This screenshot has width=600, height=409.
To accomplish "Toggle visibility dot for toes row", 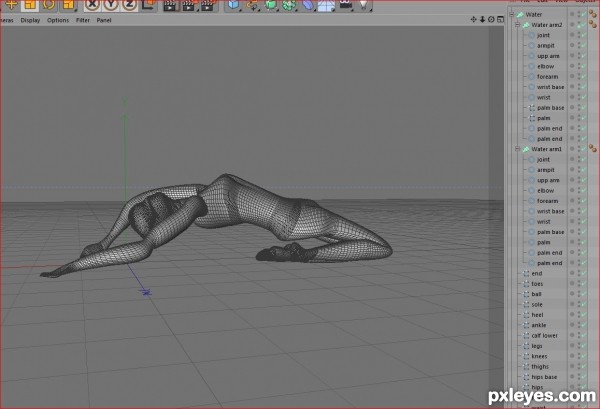I will coord(572,284).
